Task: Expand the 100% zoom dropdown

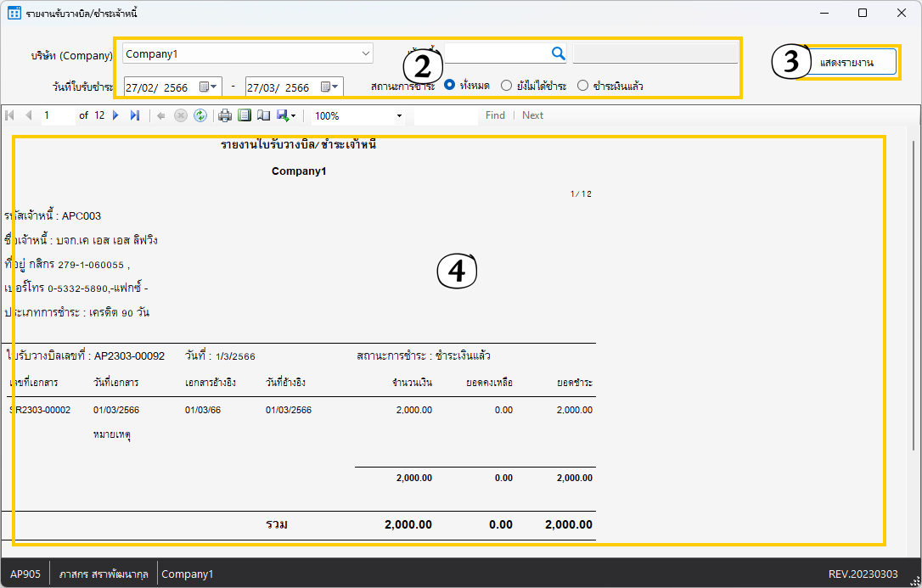Action: [399, 115]
